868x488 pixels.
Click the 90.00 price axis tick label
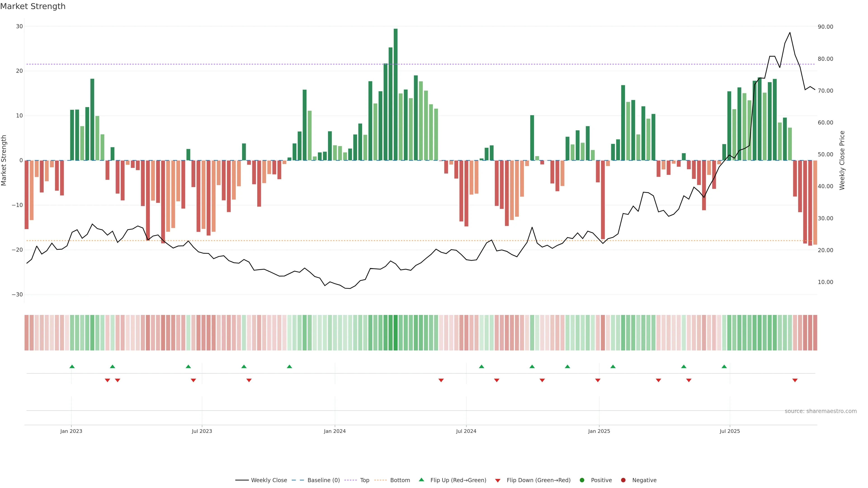coord(825,27)
